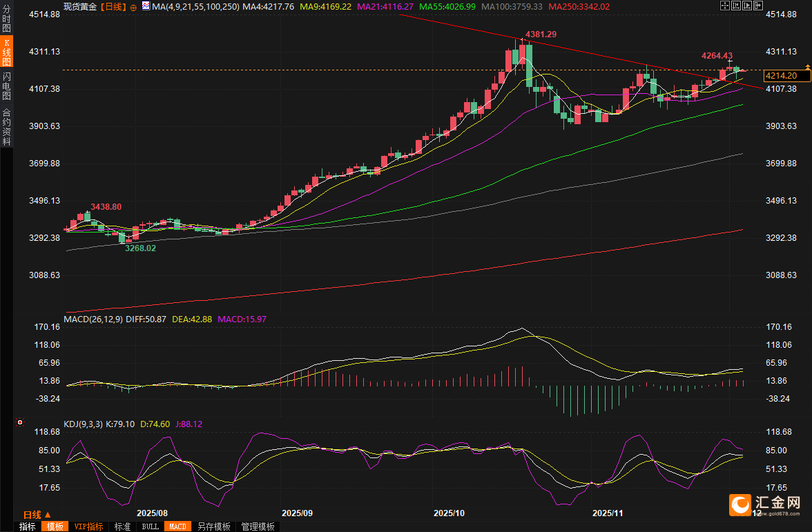Open the 分时图 intraday chart tab
Viewport: 812px width, 532px height.
[6, 18]
